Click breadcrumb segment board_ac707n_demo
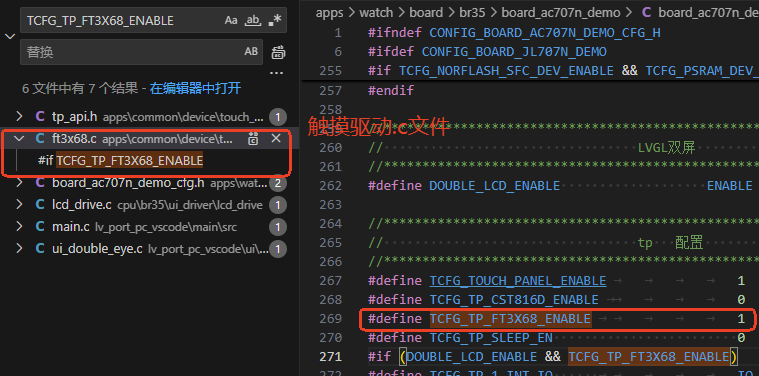 click(x=561, y=13)
